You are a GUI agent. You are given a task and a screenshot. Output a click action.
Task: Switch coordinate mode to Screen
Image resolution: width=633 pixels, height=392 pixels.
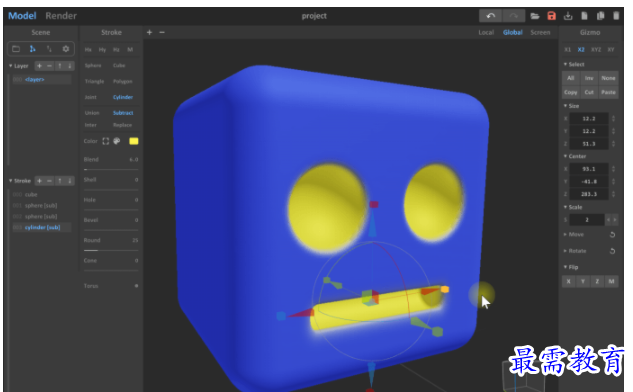(540, 32)
